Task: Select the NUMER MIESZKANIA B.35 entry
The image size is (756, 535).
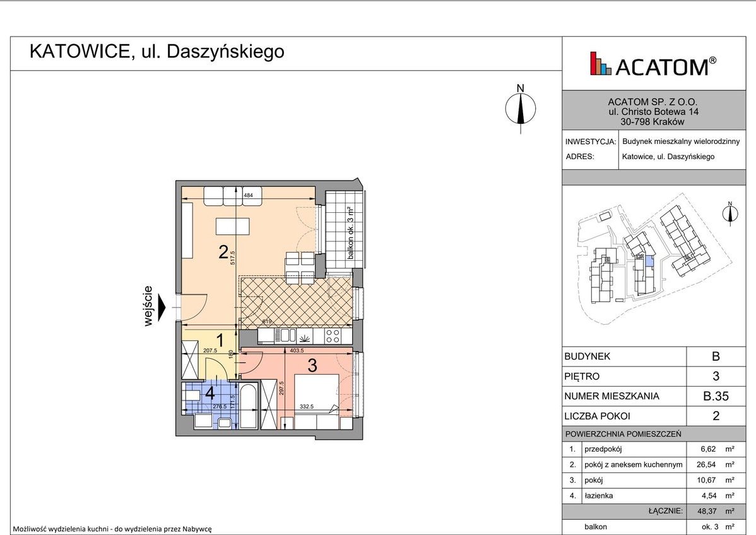Action: click(x=651, y=396)
